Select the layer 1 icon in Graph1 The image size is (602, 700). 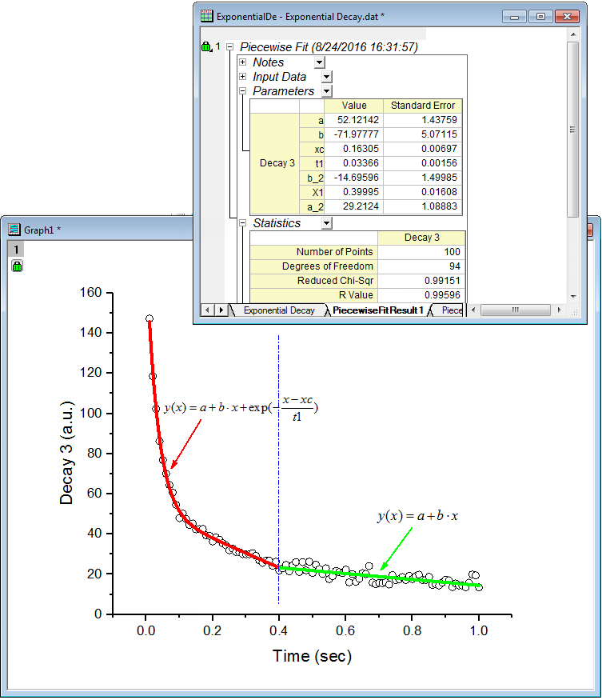tap(16, 250)
